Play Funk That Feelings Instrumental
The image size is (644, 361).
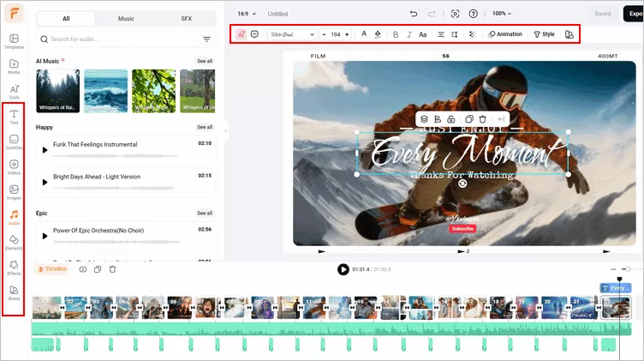click(45, 150)
